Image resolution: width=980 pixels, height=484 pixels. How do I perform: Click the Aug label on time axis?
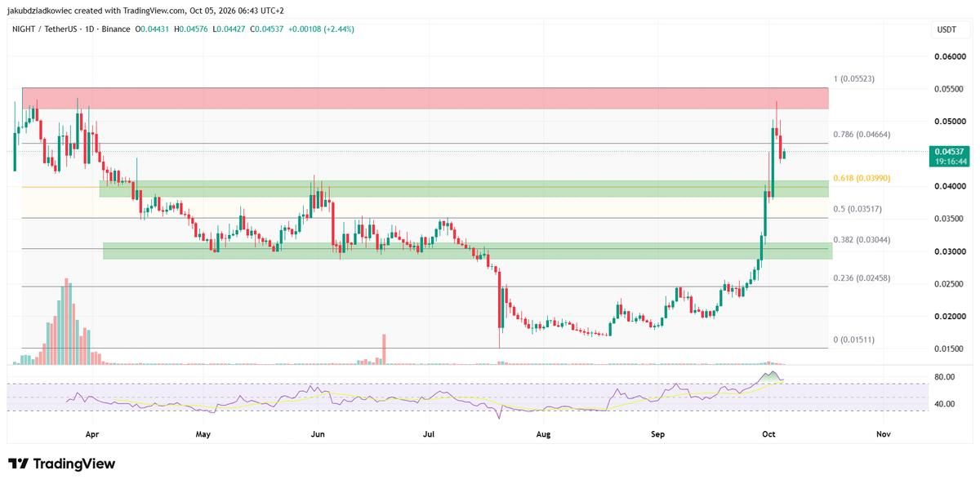click(x=543, y=435)
